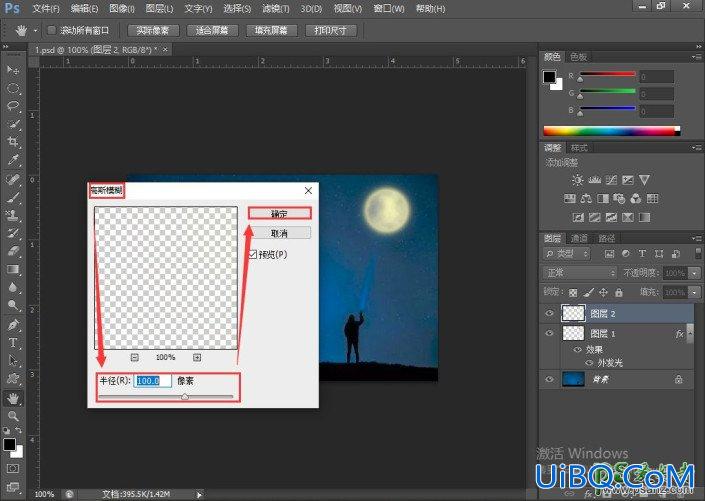This screenshot has width=705, height=501.
Task: Click 确定 in Gaussian Blur dialog
Action: tap(279, 214)
